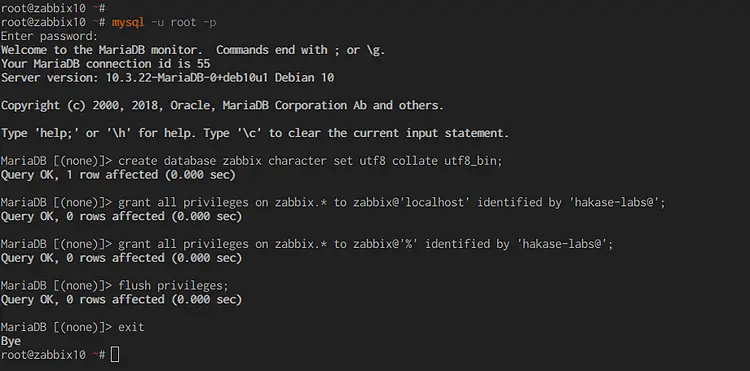Click the last root@zabbix10 prompt text
This screenshot has width=750, height=371.
pyautogui.click(x=53, y=355)
